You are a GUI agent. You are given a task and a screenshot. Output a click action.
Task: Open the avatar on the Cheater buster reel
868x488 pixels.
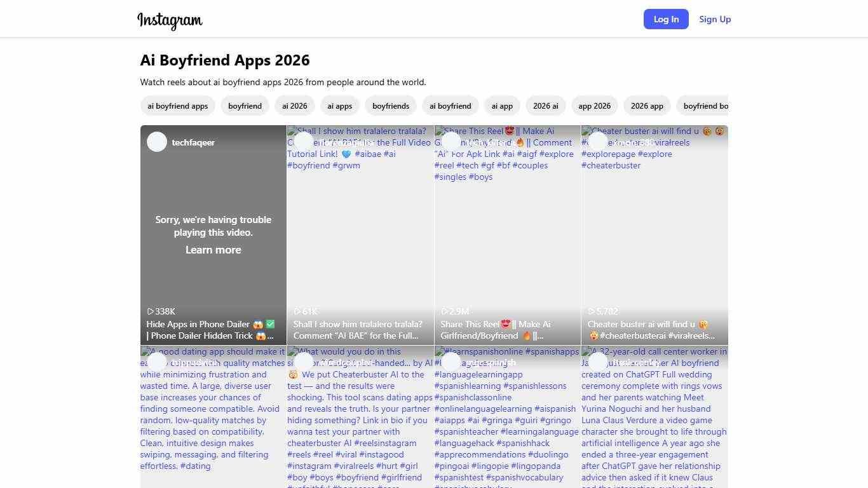[597, 142]
